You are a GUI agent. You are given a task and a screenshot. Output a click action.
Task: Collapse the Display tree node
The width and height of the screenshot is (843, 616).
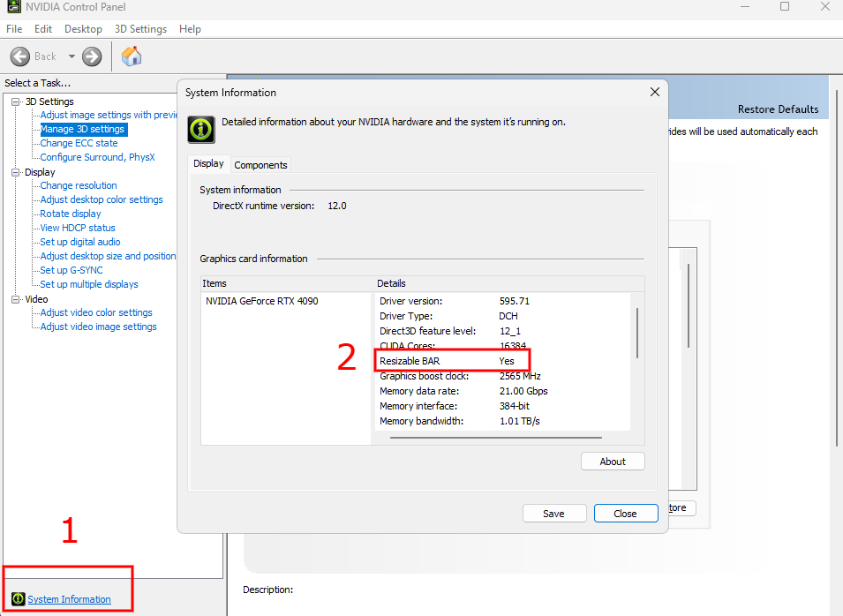pyautogui.click(x=16, y=172)
